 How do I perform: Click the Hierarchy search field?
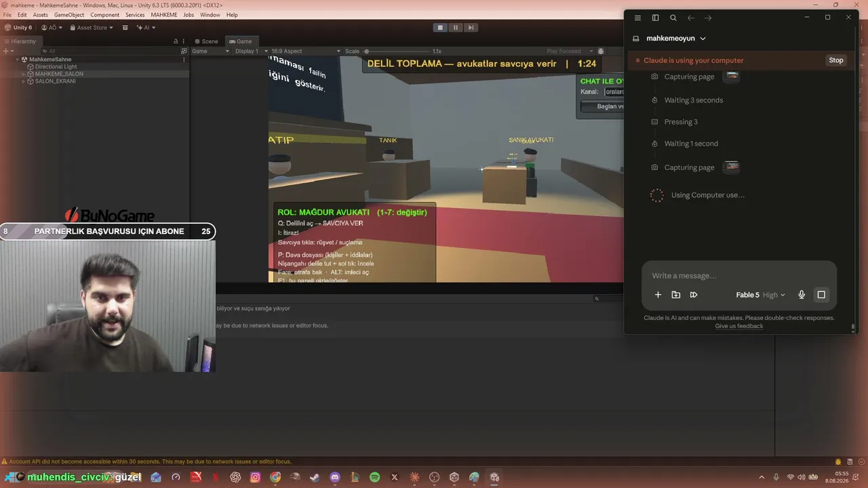[x=110, y=51]
